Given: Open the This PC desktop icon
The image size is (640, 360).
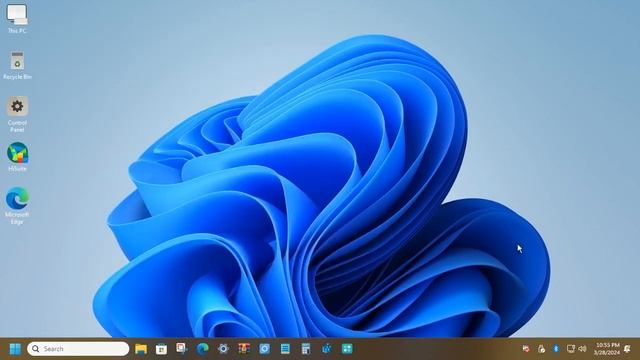Looking at the screenshot, I should [17, 18].
